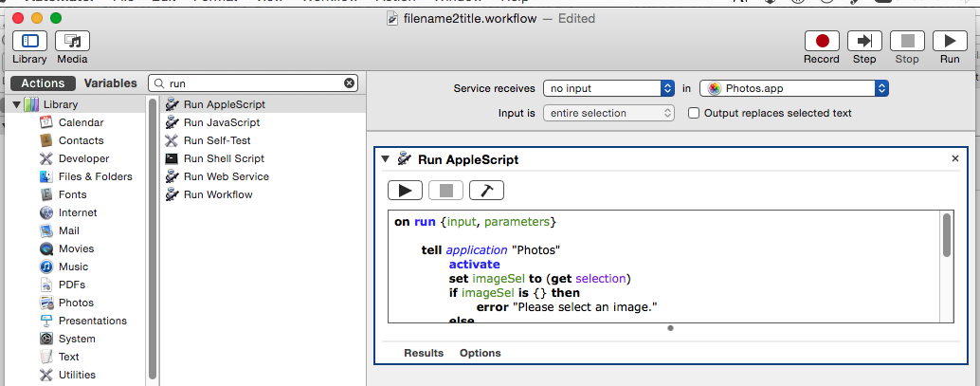
Task: Click the library list scrollbar
Action: [152, 238]
